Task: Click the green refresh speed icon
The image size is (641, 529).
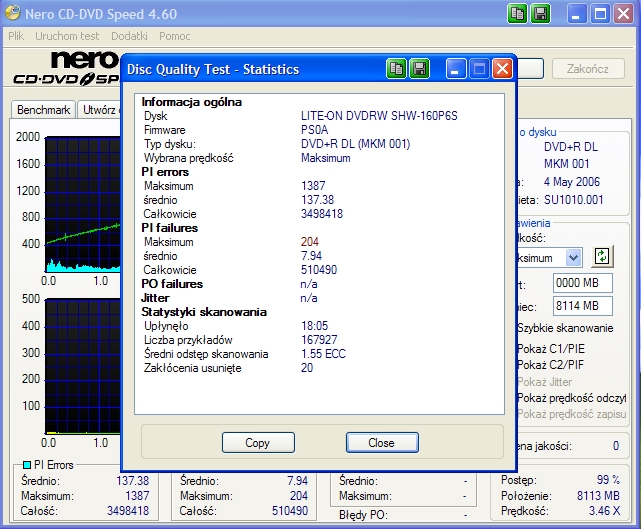Action: tap(602, 257)
